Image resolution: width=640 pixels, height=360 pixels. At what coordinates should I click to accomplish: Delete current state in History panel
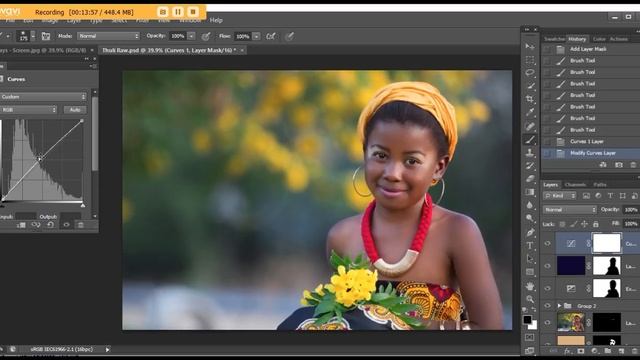pos(633,164)
